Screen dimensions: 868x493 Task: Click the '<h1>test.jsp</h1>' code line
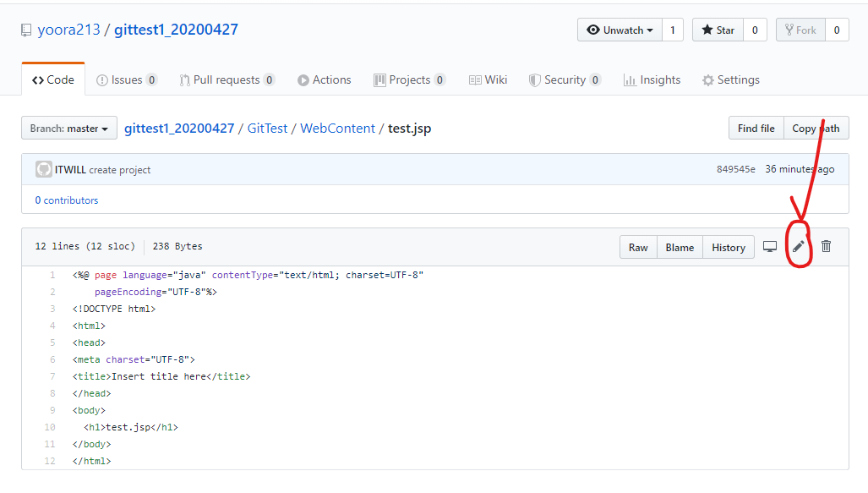[131, 427]
